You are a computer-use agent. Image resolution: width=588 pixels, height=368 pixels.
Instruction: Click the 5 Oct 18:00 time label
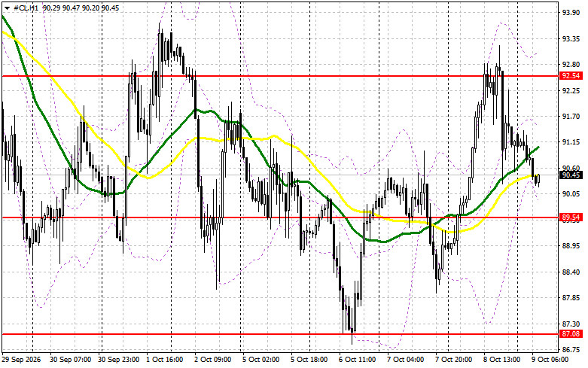pyautogui.click(x=309, y=360)
